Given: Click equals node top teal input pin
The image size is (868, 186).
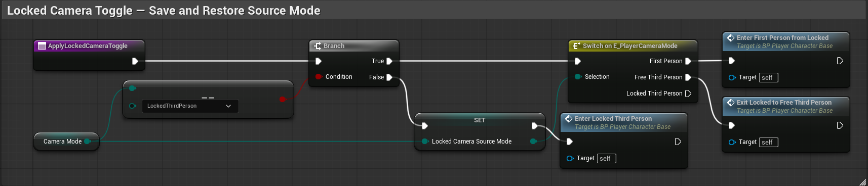Looking at the screenshot, I should pyautogui.click(x=132, y=88).
